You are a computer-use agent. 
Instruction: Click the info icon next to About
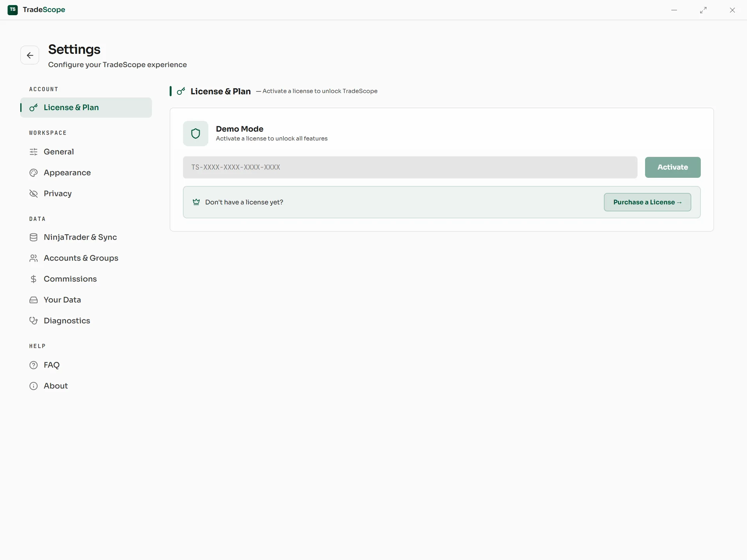coord(33,386)
